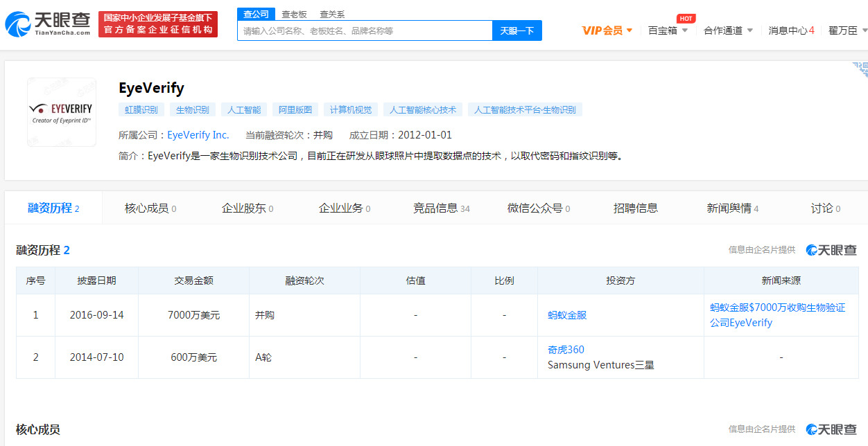Image resolution: width=868 pixels, height=446 pixels.
Task: Click the 人工智能核心技术 tag
Action: tap(423, 109)
